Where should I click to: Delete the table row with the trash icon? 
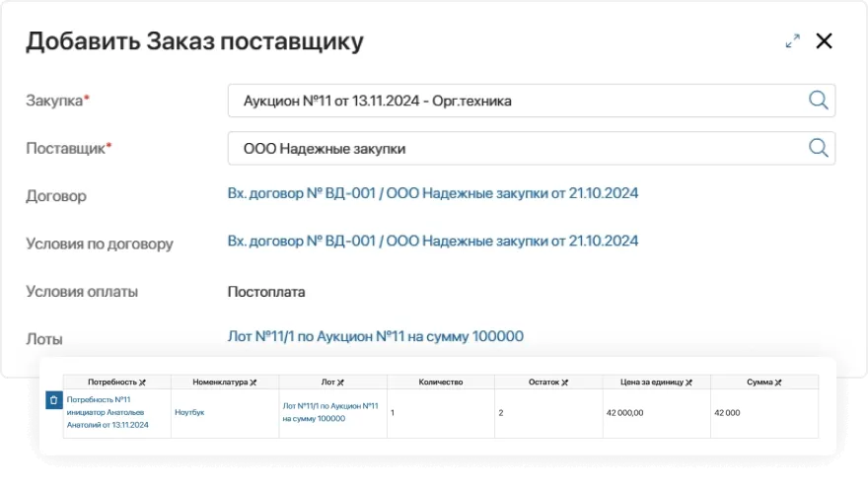pyautogui.click(x=54, y=400)
